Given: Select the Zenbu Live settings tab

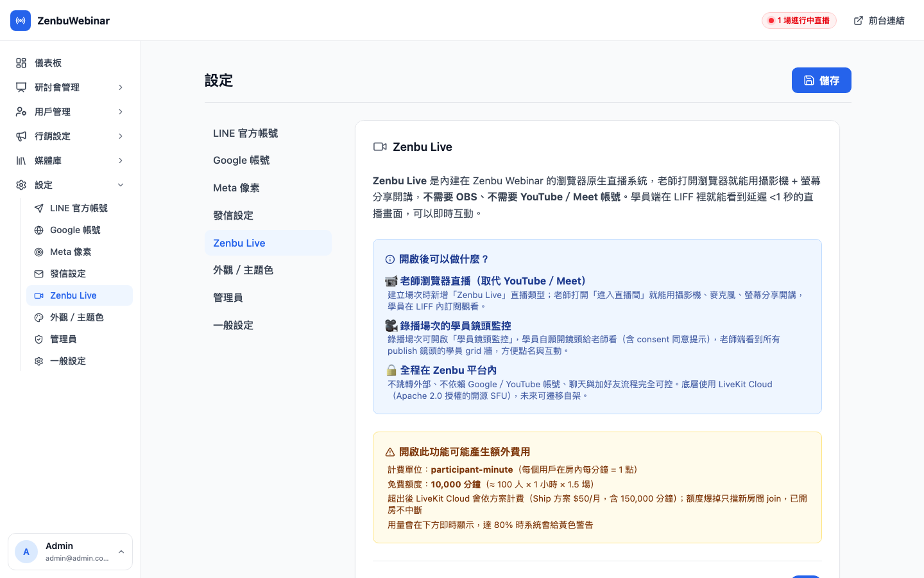Looking at the screenshot, I should pos(268,243).
